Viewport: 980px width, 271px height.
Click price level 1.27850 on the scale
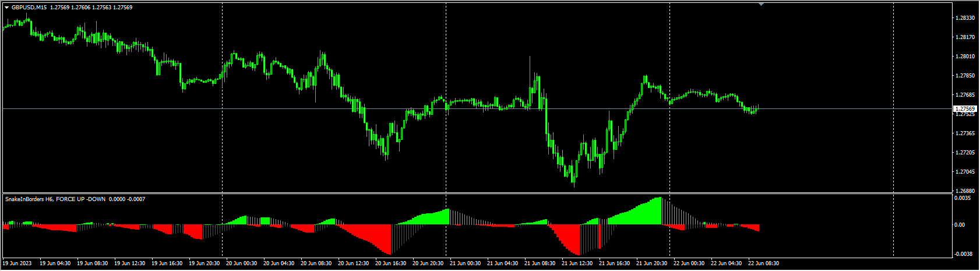tap(966, 76)
